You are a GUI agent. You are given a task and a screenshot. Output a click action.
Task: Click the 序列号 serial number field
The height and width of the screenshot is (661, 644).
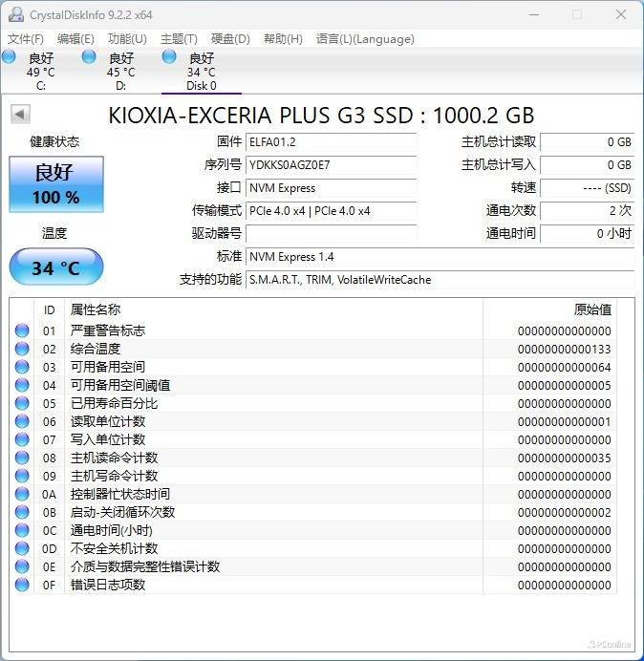pos(331,164)
